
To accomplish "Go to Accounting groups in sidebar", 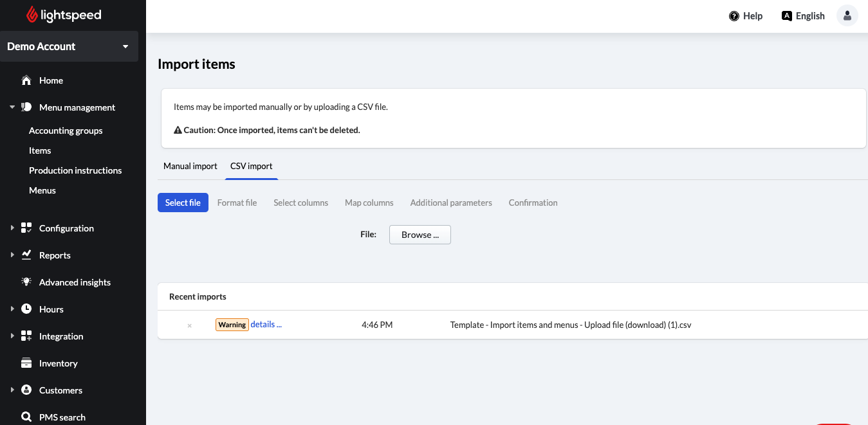I will 66,131.
